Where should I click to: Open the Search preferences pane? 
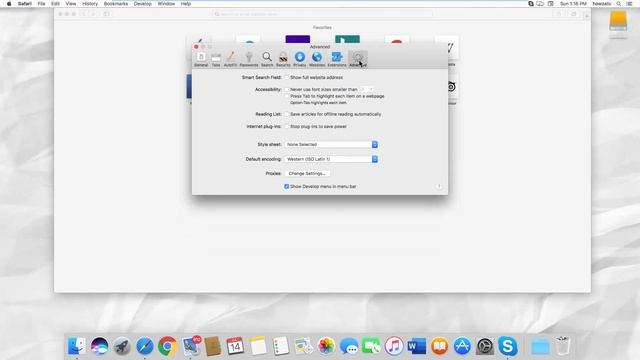tap(267, 59)
